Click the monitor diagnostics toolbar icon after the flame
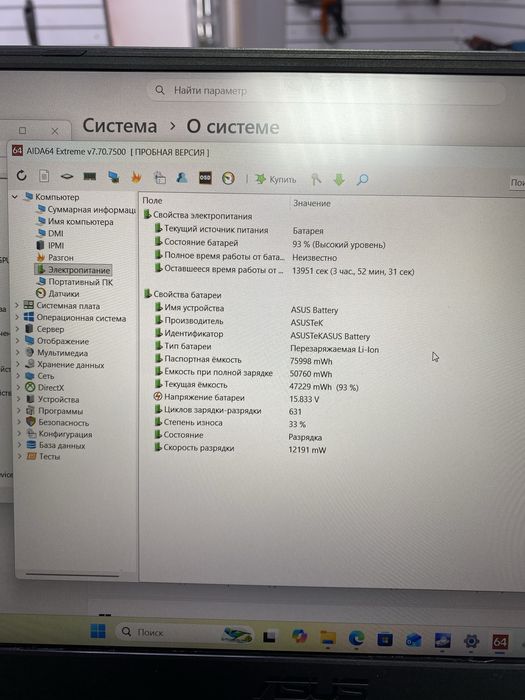525x700 pixels. click(x=159, y=178)
